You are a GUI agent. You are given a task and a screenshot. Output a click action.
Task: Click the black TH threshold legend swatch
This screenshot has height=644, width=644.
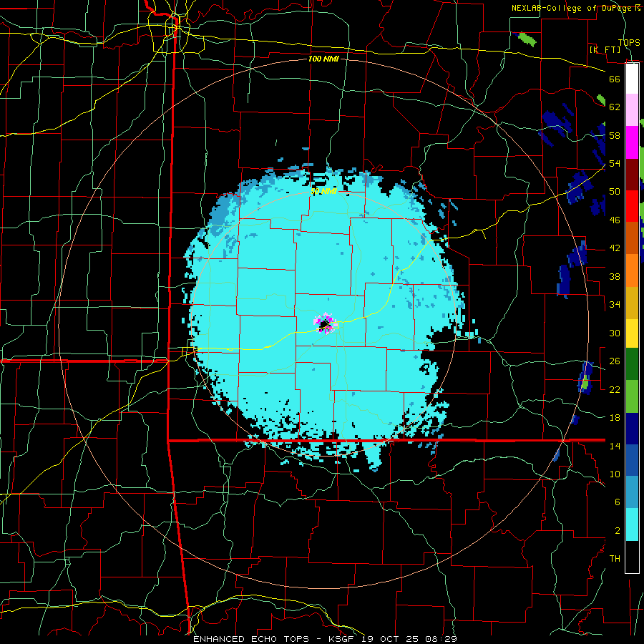632,557
